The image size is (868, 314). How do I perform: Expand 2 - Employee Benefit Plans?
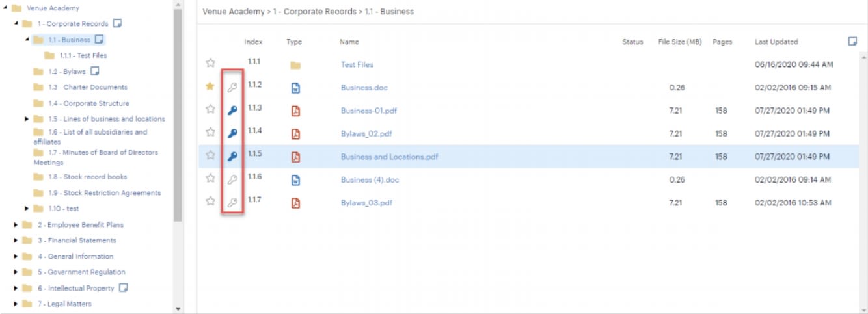click(x=16, y=224)
